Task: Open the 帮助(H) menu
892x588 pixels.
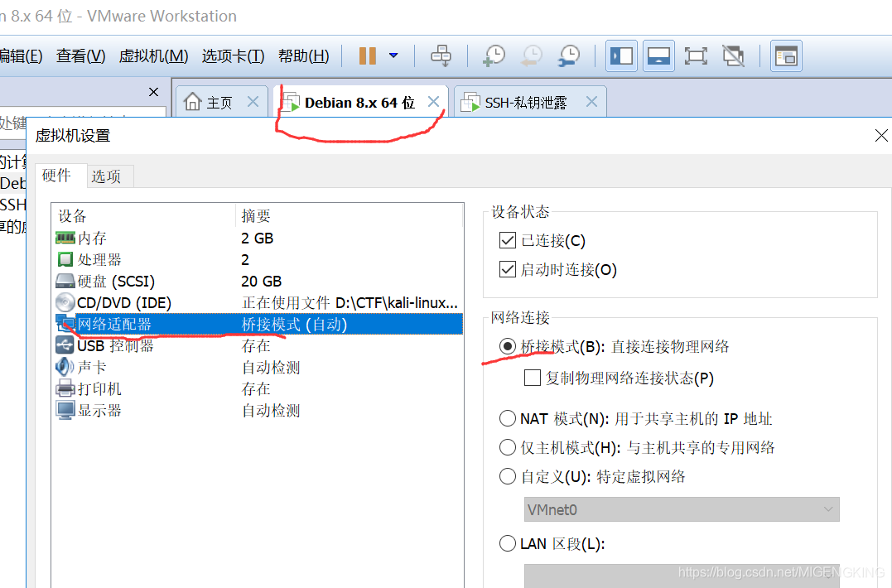Action: point(304,55)
